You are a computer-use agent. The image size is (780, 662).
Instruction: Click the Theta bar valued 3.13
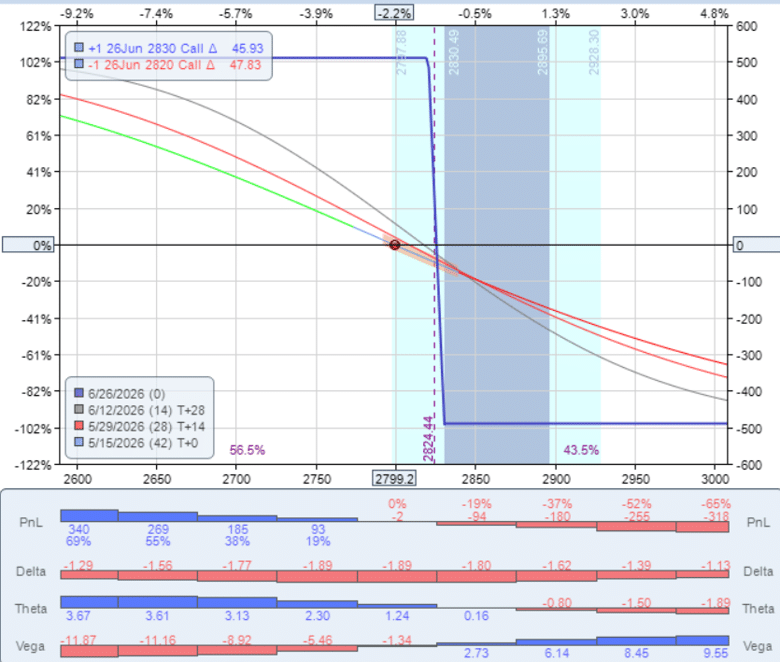coord(237,603)
